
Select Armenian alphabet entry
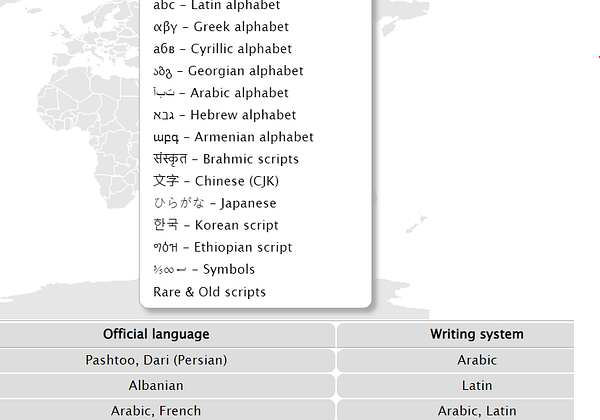[x=233, y=137]
